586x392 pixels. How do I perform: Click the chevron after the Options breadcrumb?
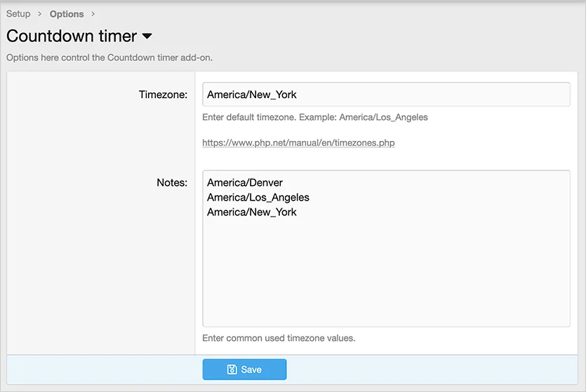[93, 14]
